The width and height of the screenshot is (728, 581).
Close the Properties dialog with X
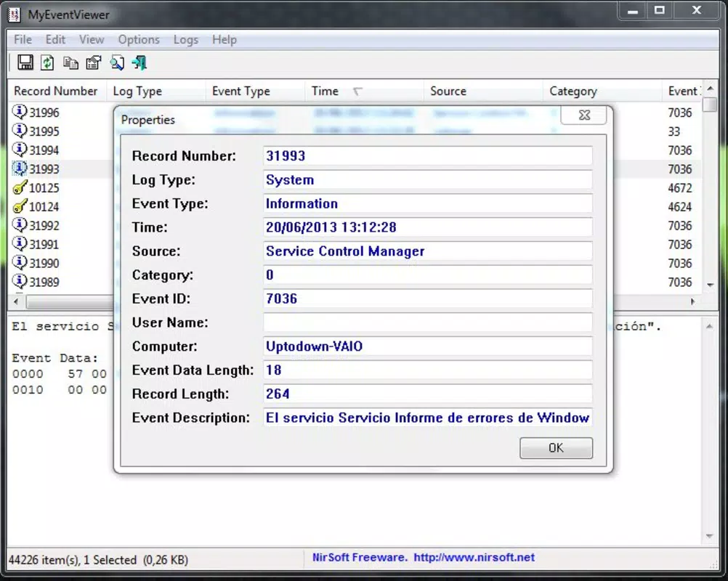pos(583,115)
